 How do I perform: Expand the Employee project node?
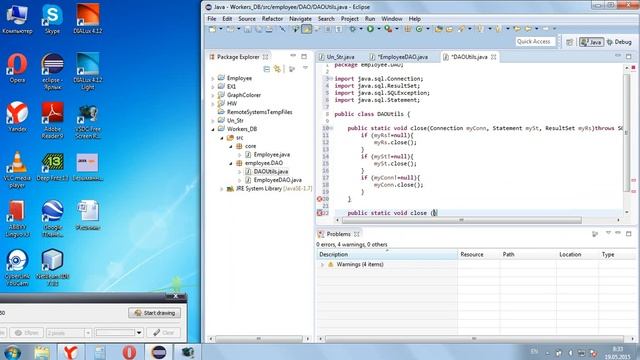coord(213,78)
